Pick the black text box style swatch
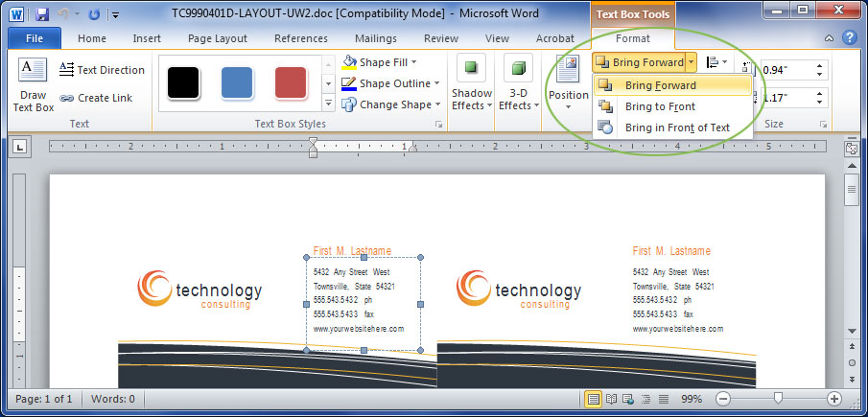Screen dimensions: 868x417 pos(183,83)
